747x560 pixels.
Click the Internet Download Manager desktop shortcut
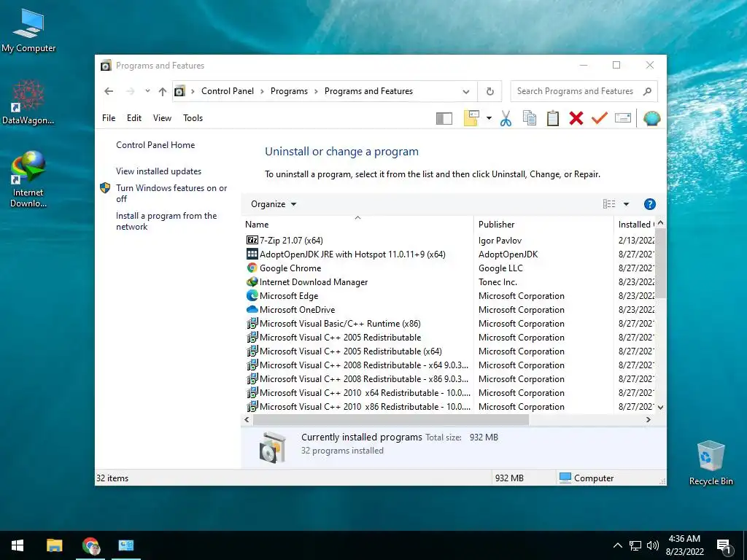click(28, 179)
